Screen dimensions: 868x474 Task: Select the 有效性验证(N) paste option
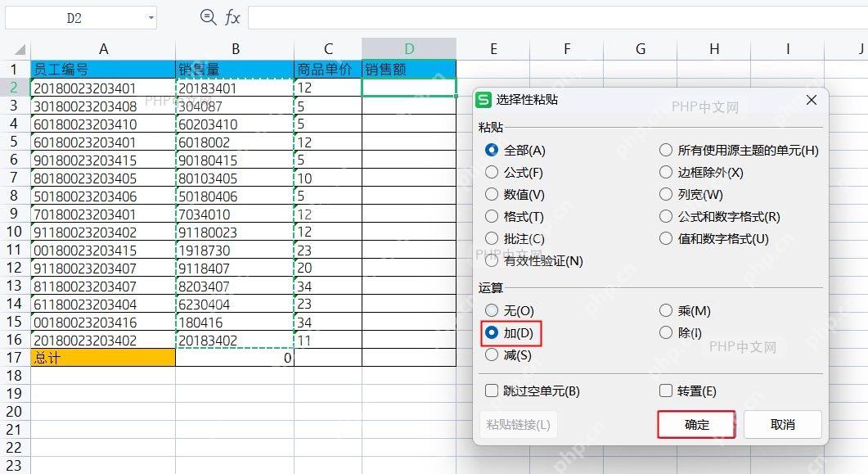click(x=533, y=261)
